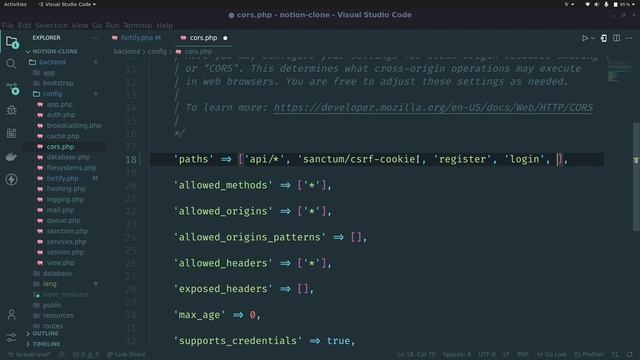Open filesystems.php in the explorer

71,168
